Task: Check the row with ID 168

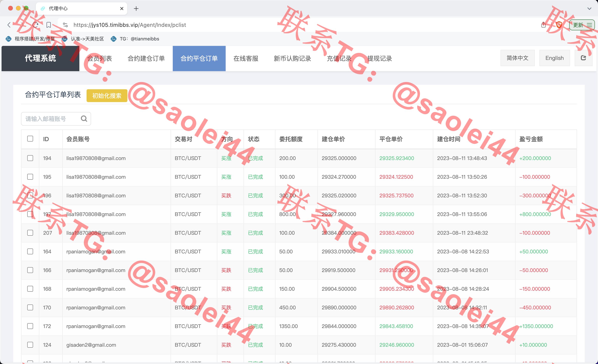Action: (x=30, y=289)
